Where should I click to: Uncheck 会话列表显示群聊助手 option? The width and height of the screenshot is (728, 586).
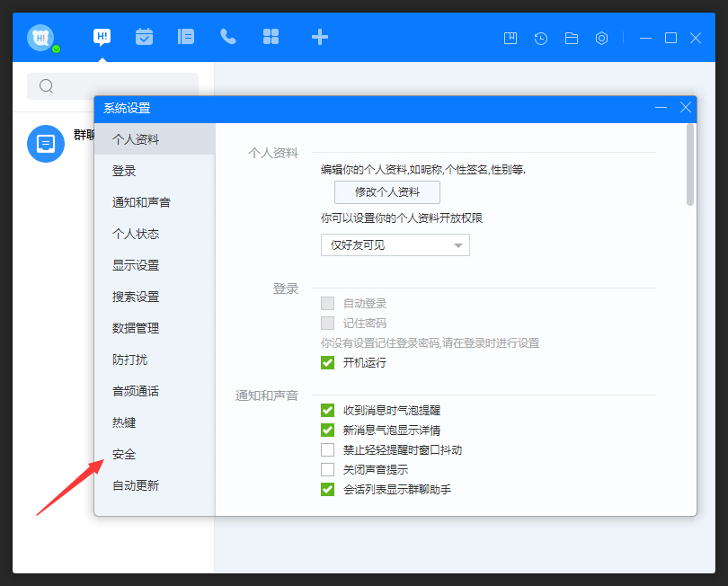pos(327,488)
